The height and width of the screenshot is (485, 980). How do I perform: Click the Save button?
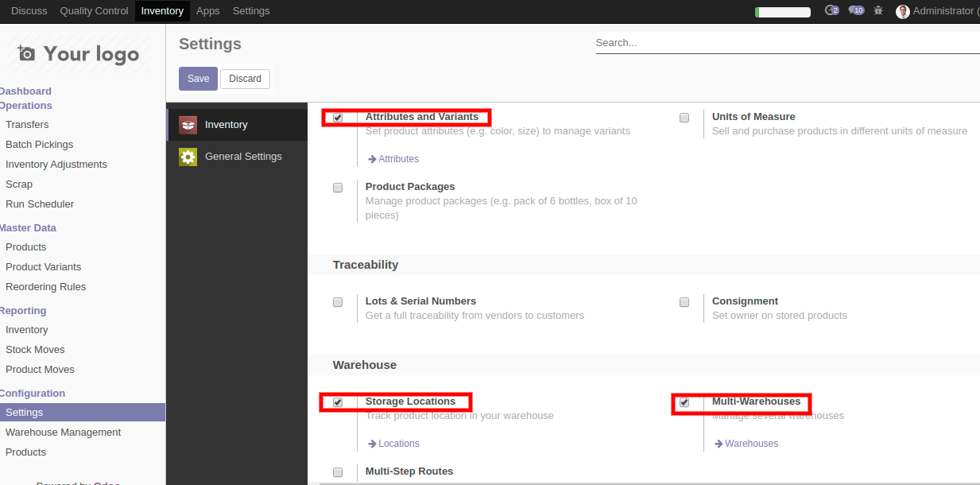(x=198, y=79)
